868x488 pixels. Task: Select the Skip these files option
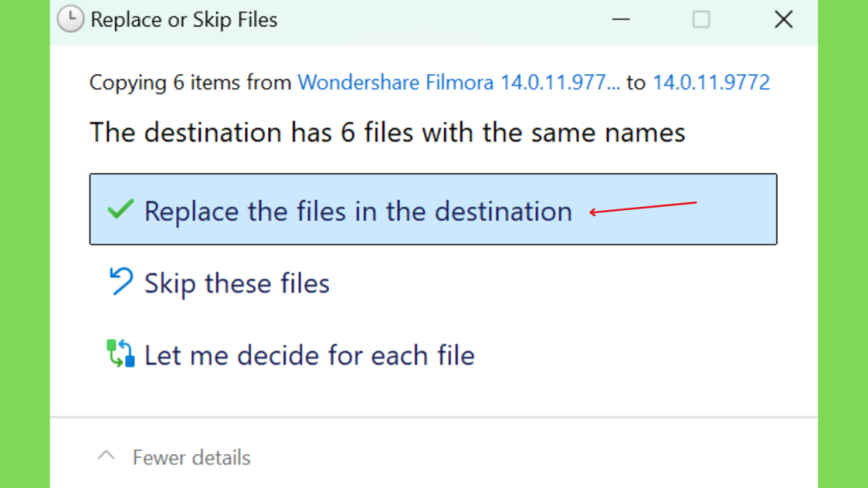pyautogui.click(x=237, y=283)
